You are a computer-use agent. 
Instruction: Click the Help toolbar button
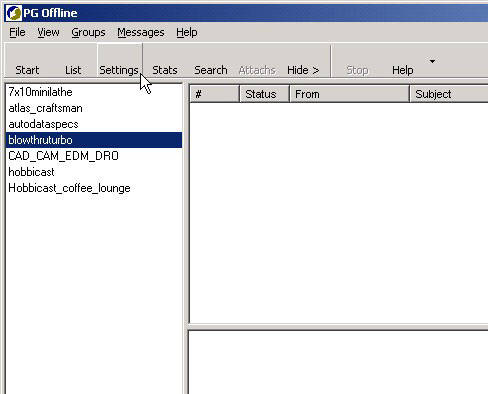click(x=403, y=60)
